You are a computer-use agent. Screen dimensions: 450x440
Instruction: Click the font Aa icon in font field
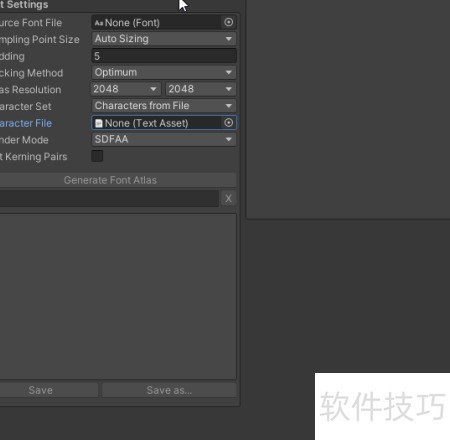click(99, 23)
